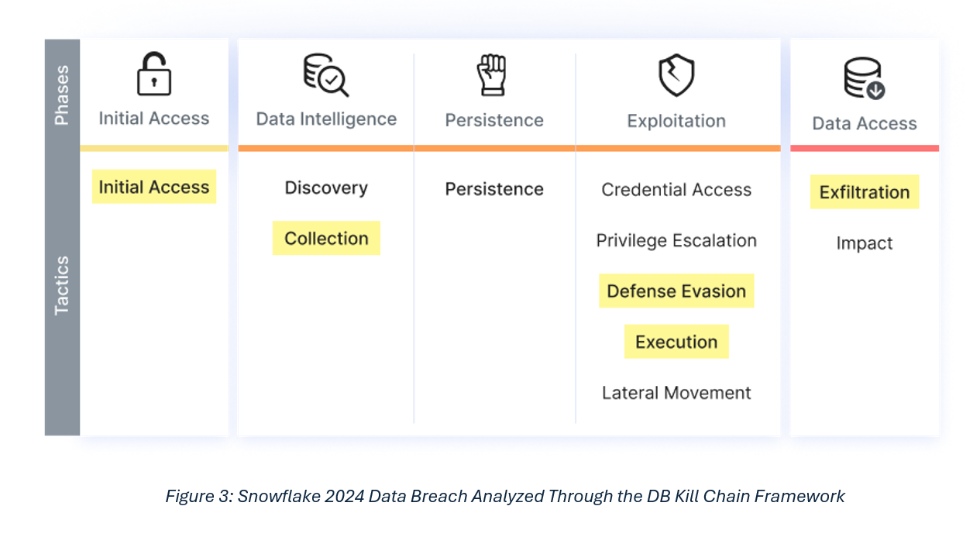Screen dimensions: 980x537
Task: Click the Figure 3 caption text
Action: tap(505, 496)
